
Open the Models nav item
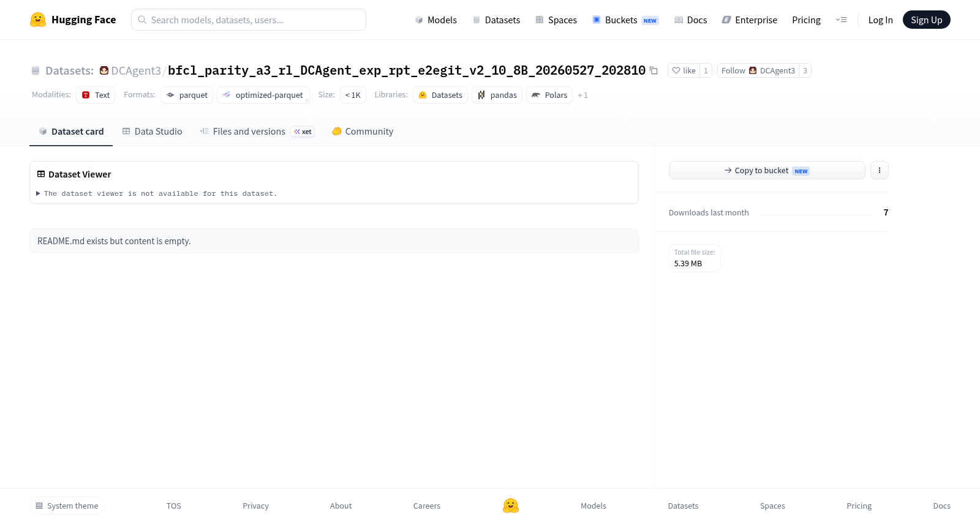(436, 20)
